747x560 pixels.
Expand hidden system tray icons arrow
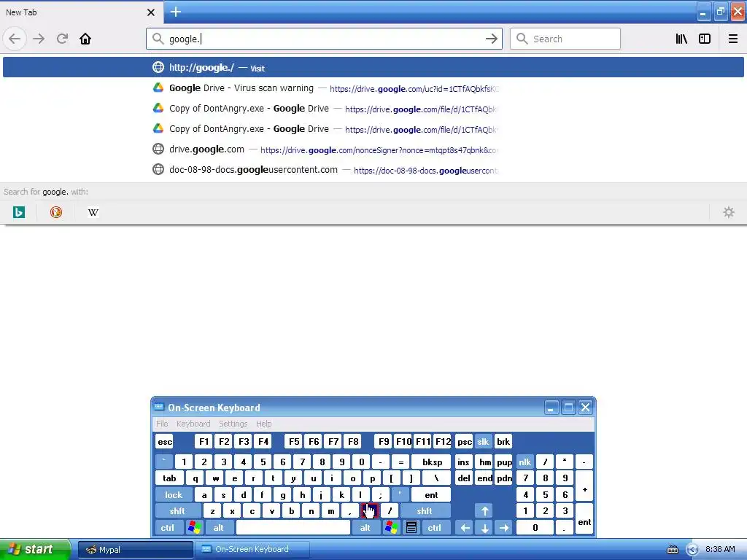tap(692, 550)
